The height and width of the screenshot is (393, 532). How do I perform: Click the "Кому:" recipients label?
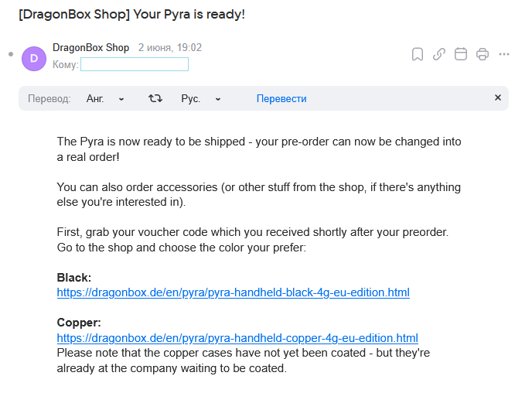click(65, 64)
